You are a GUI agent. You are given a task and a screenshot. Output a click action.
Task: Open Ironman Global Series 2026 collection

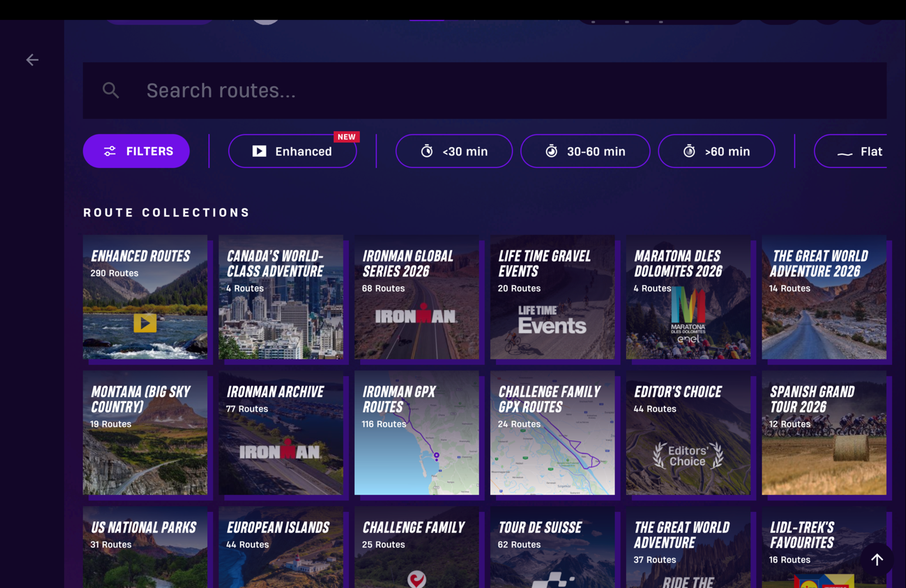[416, 297]
